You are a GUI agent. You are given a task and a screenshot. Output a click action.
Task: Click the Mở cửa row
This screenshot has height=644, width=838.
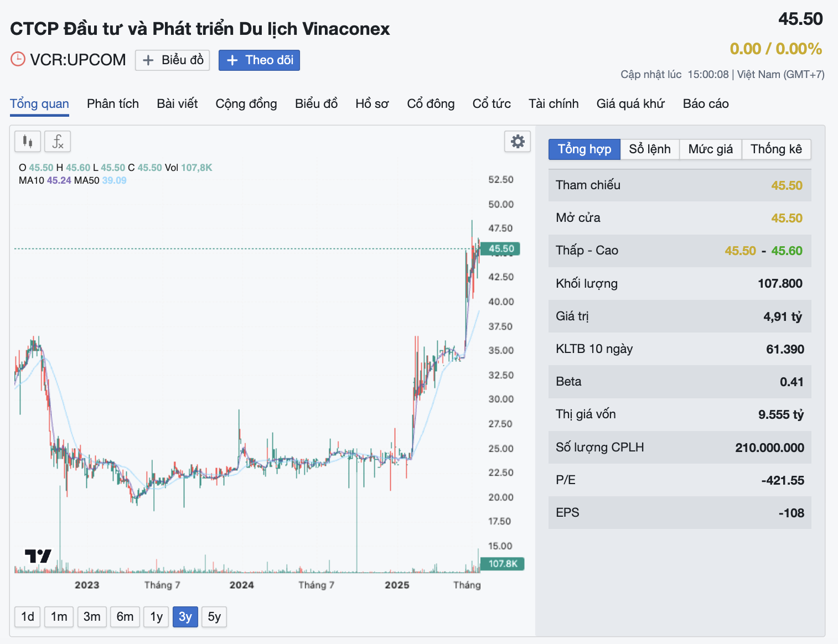680,218
